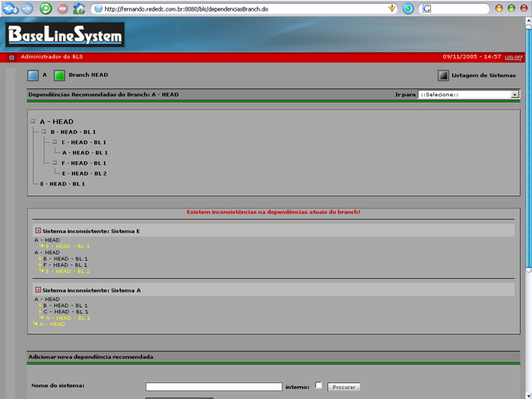Select tree item A - HEAD - BL 1

pyautogui.click(x=85, y=153)
